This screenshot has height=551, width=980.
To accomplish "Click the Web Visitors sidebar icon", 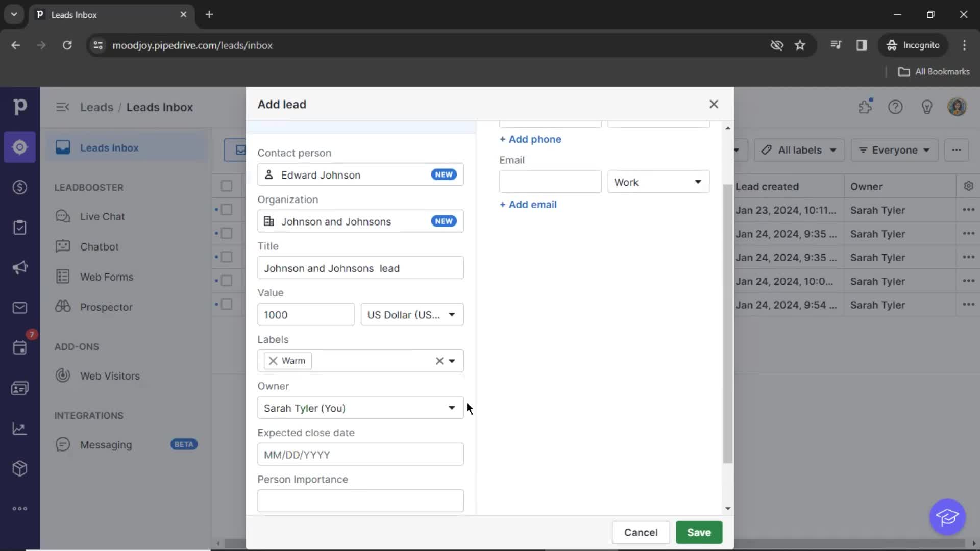I will pos(63,375).
